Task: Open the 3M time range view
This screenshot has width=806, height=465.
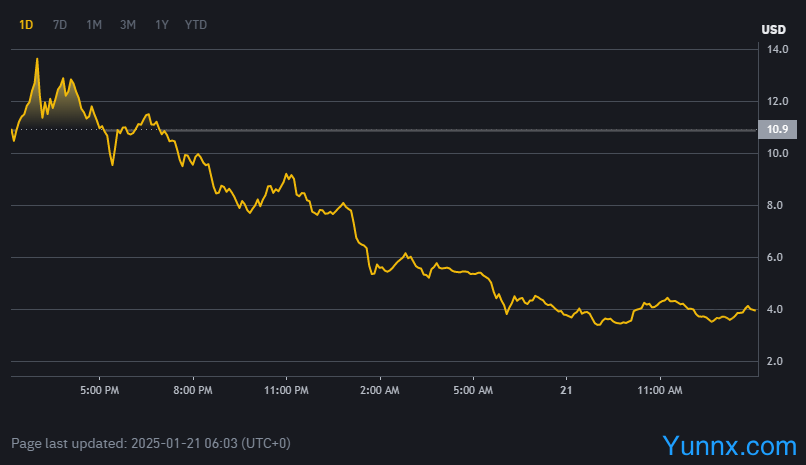Action: [x=128, y=25]
